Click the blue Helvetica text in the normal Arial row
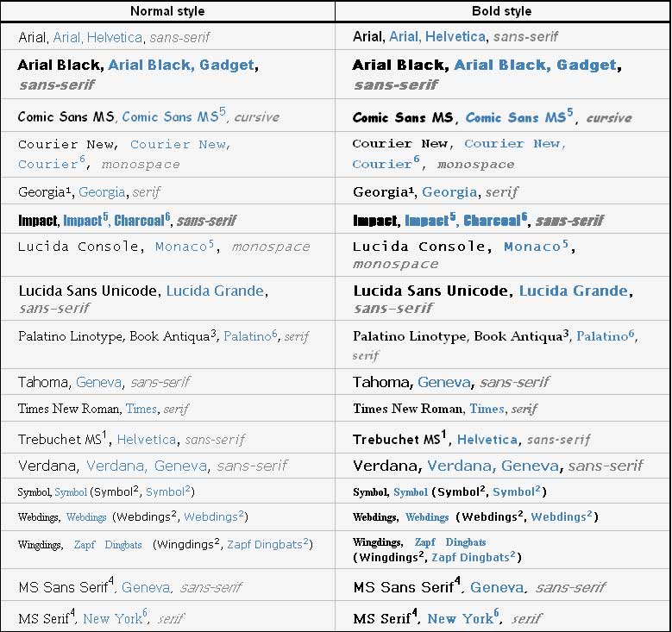 [x=115, y=38]
